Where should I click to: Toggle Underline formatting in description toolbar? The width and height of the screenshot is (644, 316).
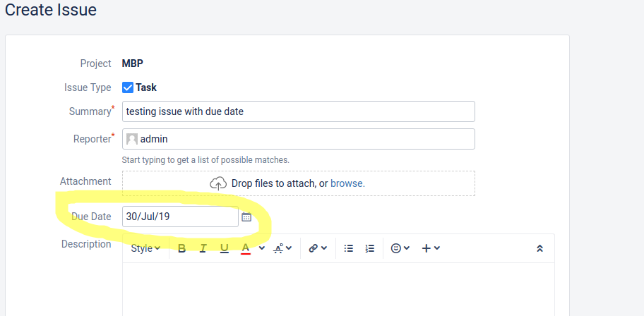point(225,248)
